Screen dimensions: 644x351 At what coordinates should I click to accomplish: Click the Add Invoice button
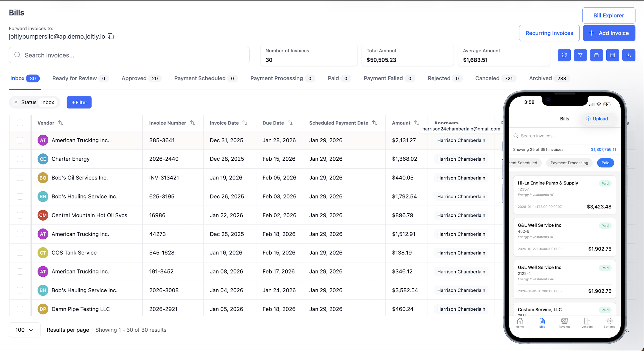pos(609,33)
